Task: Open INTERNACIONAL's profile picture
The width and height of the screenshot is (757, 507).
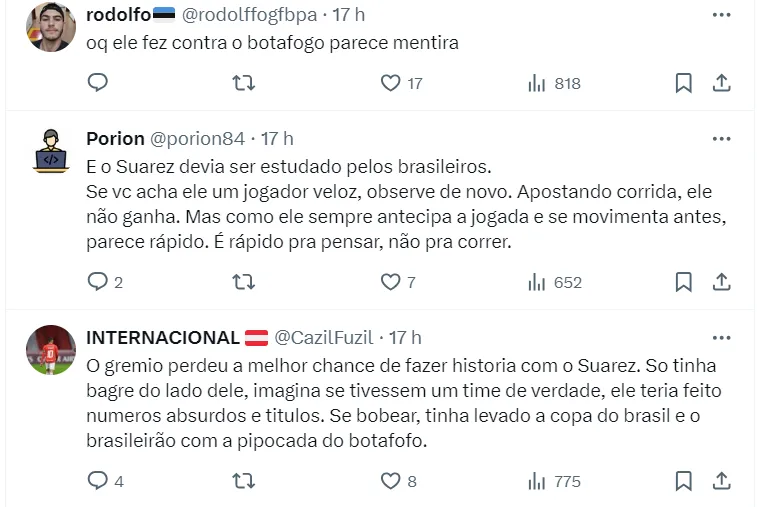Action: [x=50, y=350]
